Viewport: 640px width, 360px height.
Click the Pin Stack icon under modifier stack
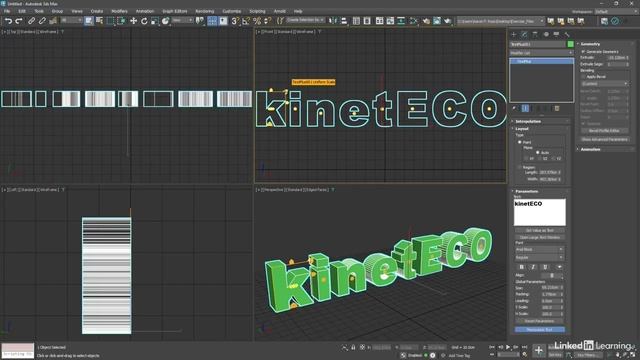click(514, 108)
